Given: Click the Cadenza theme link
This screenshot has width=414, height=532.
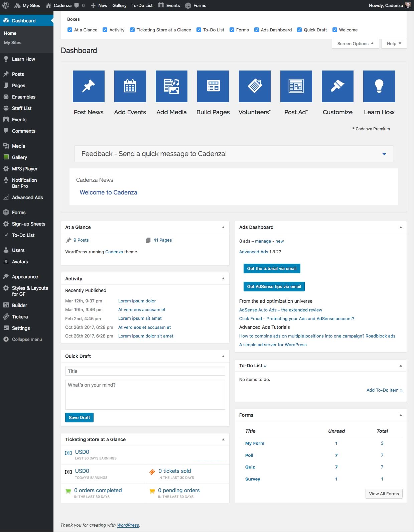Looking at the screenshot, I should point(114,252).
